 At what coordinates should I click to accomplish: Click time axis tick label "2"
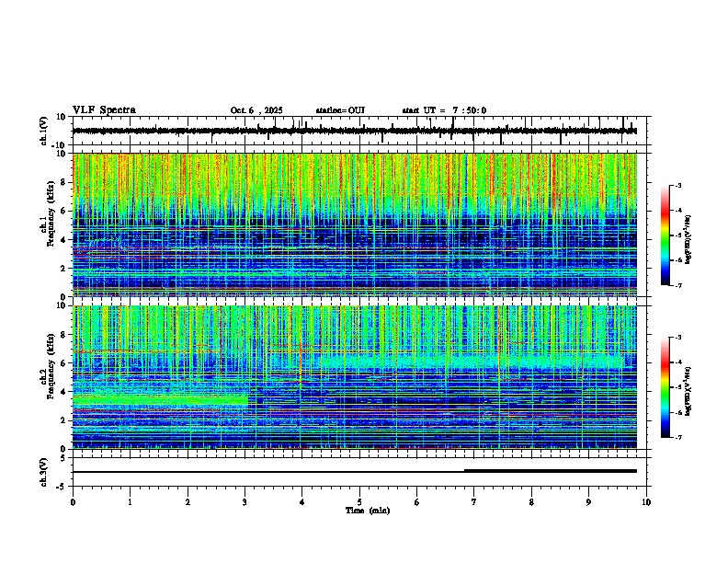pyautogui.click(x=188, y=502)
